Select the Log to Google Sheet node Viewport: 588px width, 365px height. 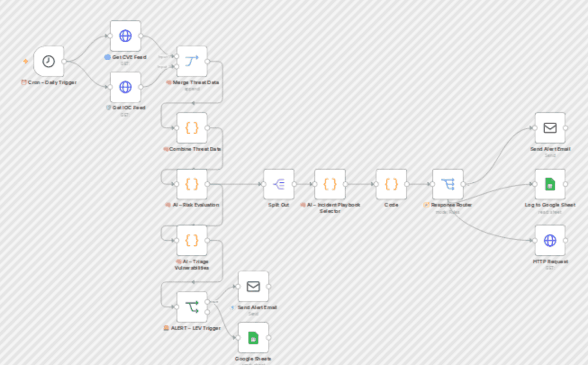[x=550, y=184]
